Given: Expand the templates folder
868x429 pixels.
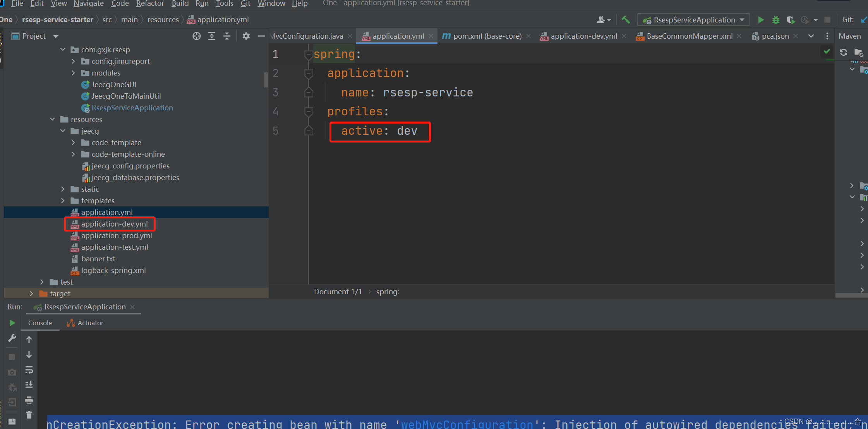Looking at the screenshot, I should tap(63, 201).
